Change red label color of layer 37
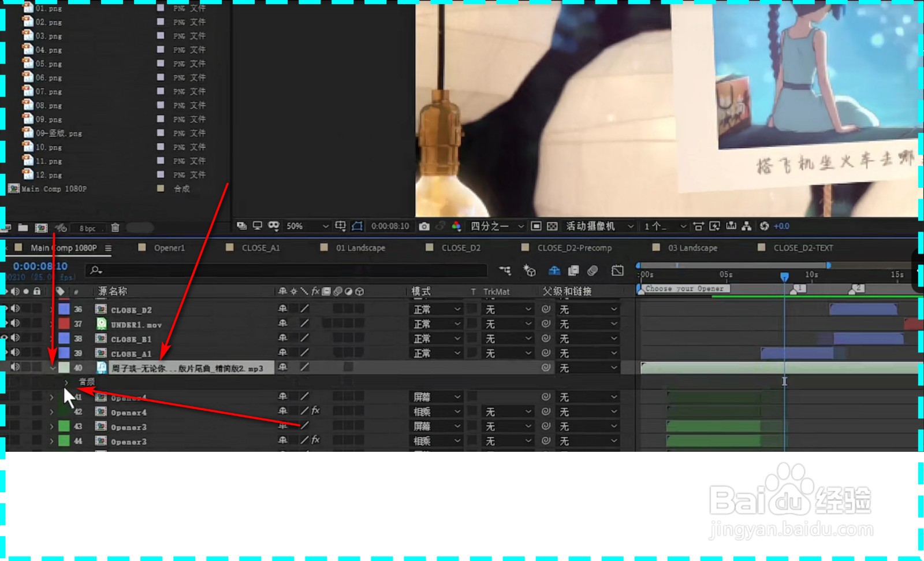Screen dimensions: 924x561 coord(64,324)
